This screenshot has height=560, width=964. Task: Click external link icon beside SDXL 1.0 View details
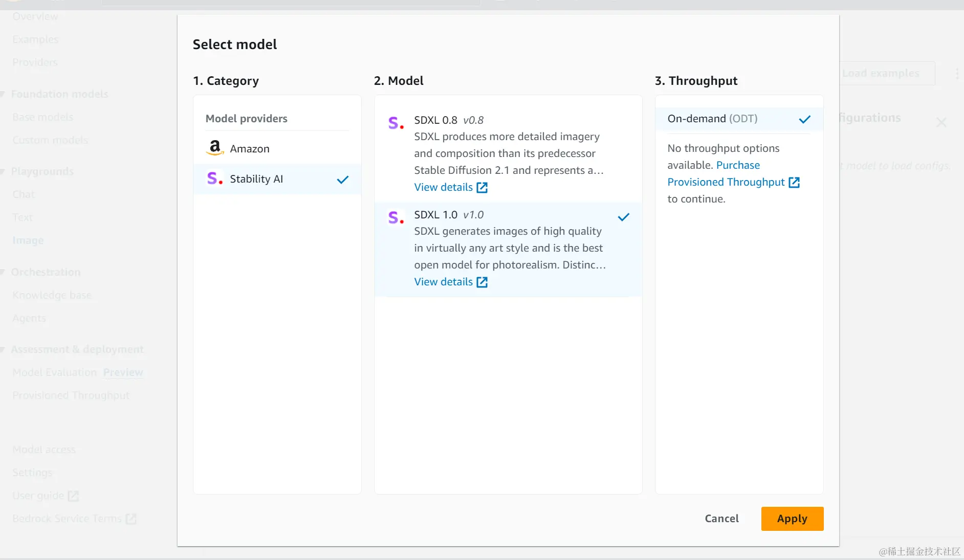pyautogui.click(x=482, y=282)
